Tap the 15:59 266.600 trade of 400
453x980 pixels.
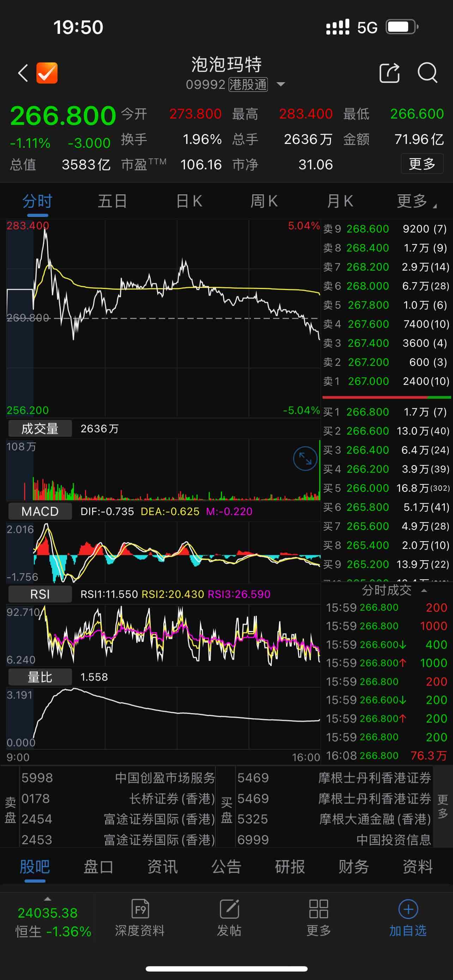point(386,645)
